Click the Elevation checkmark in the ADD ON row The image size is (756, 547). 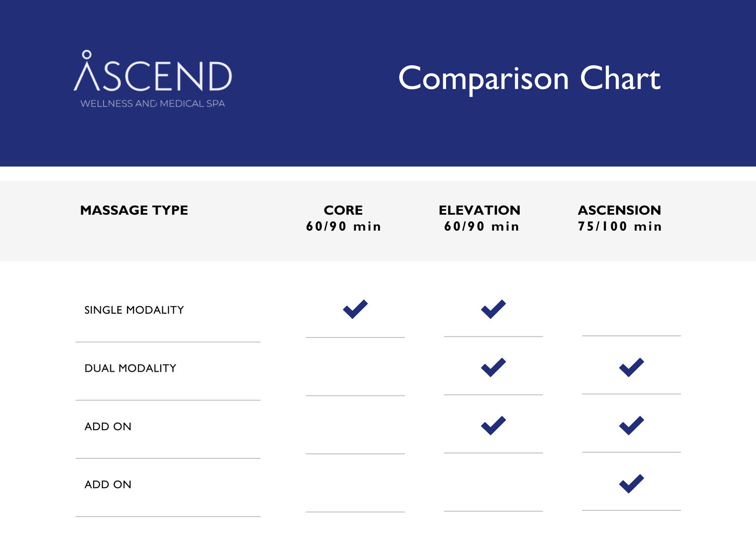[493, 426]
